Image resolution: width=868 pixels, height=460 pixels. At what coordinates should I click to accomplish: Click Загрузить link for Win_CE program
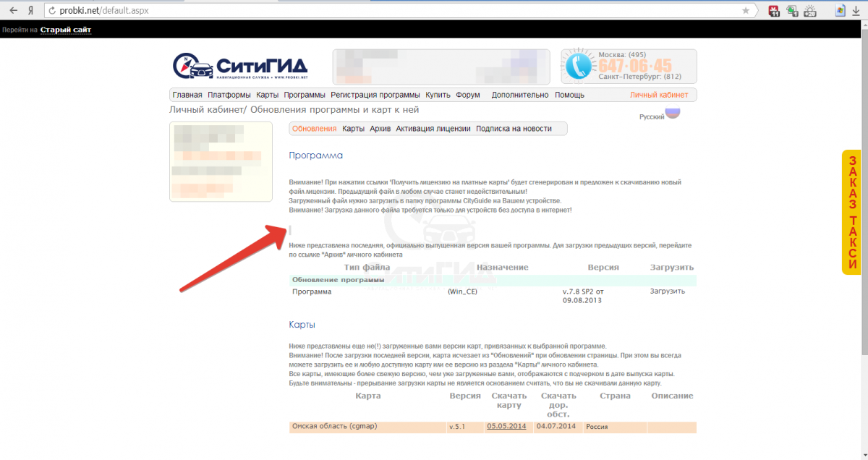tap(667, 291)
